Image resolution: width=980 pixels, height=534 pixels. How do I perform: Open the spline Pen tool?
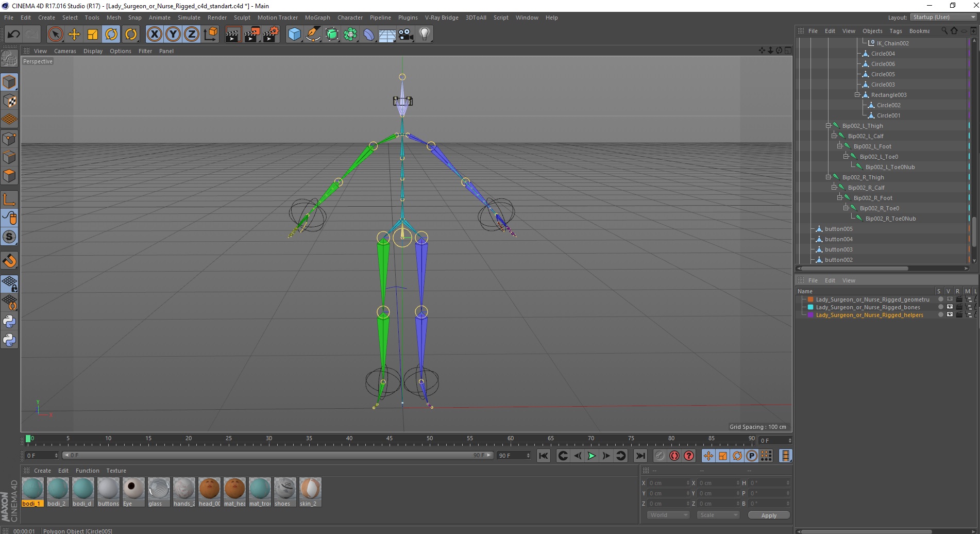click(x=313, y=35)
